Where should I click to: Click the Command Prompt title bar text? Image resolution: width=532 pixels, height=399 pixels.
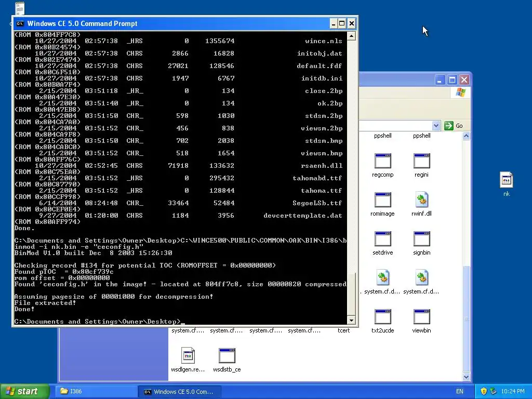coord(83,23)
